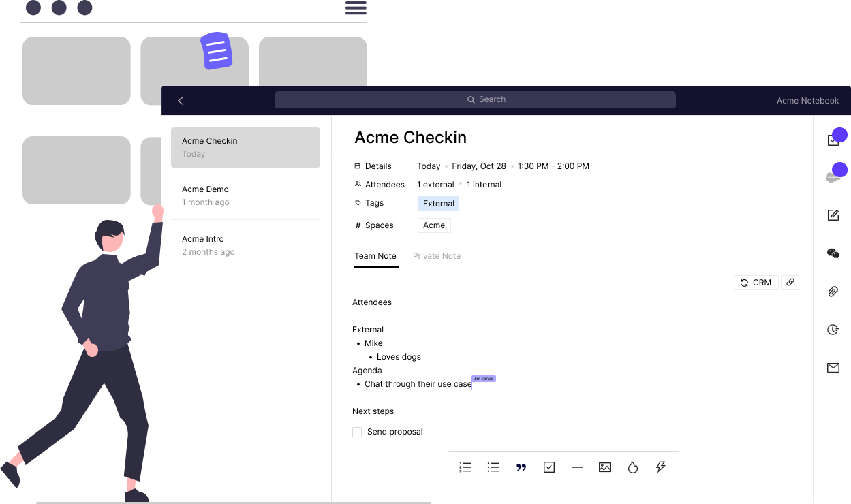Insert a numbered list from the toolbar
851x504 pixels.
point(465,467)
